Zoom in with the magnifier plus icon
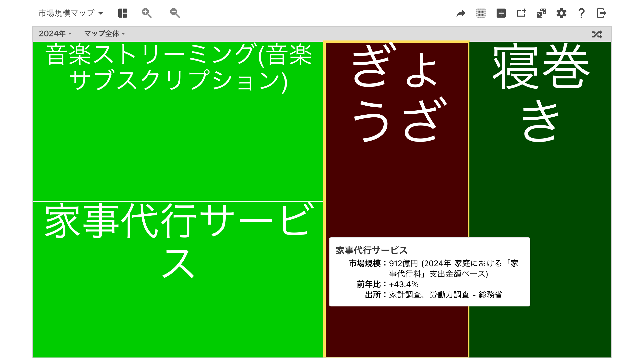Viewport: 644px width, 362px height. tap(147, 13)
